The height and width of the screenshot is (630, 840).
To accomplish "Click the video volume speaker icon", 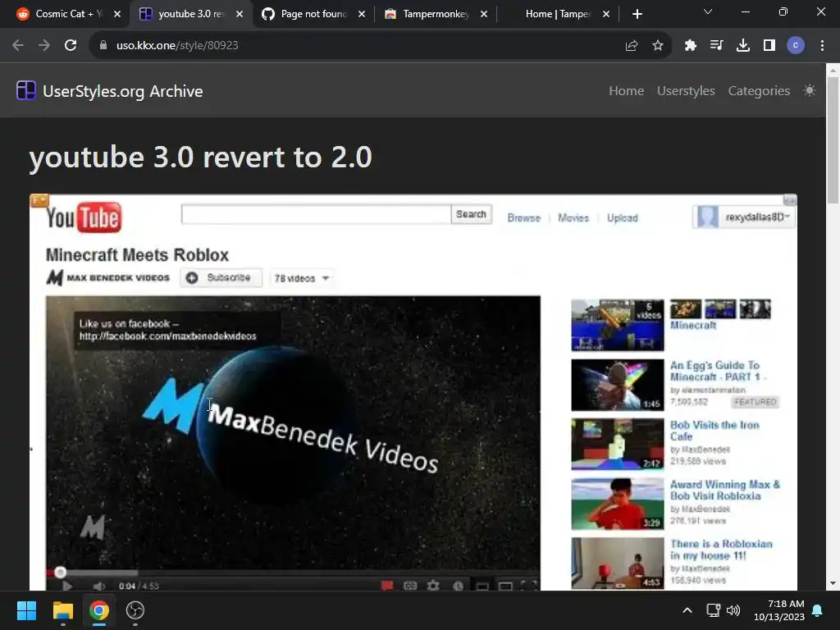I will (98, 586).
